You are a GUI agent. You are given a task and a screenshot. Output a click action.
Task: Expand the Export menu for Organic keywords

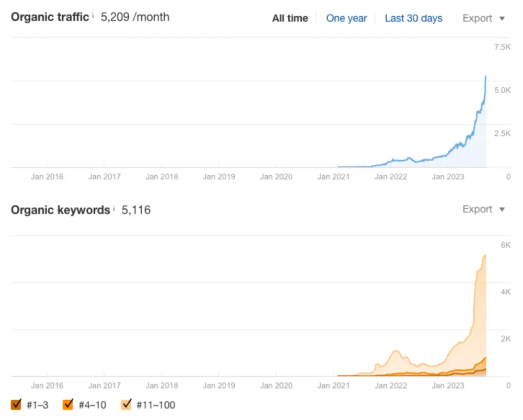[x=484, y=210]
